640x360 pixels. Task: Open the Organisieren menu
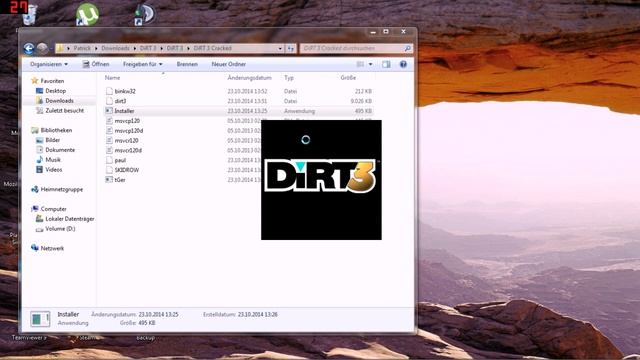[49, 64]
